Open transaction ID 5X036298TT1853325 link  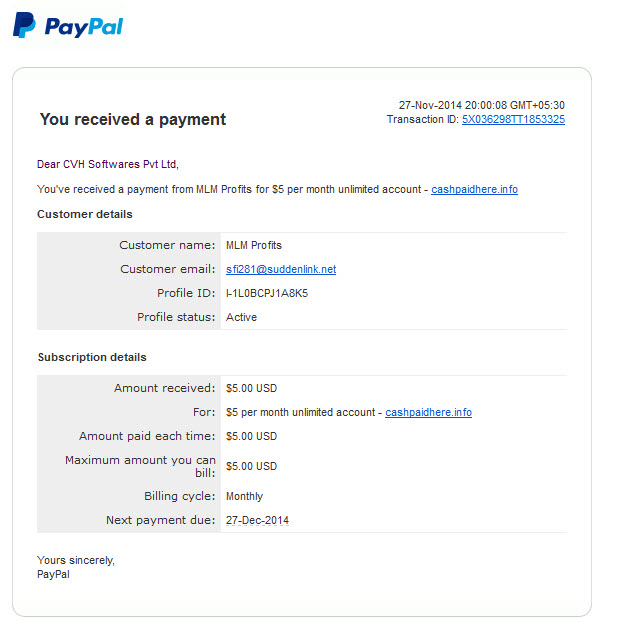click(x=513, y=119)
